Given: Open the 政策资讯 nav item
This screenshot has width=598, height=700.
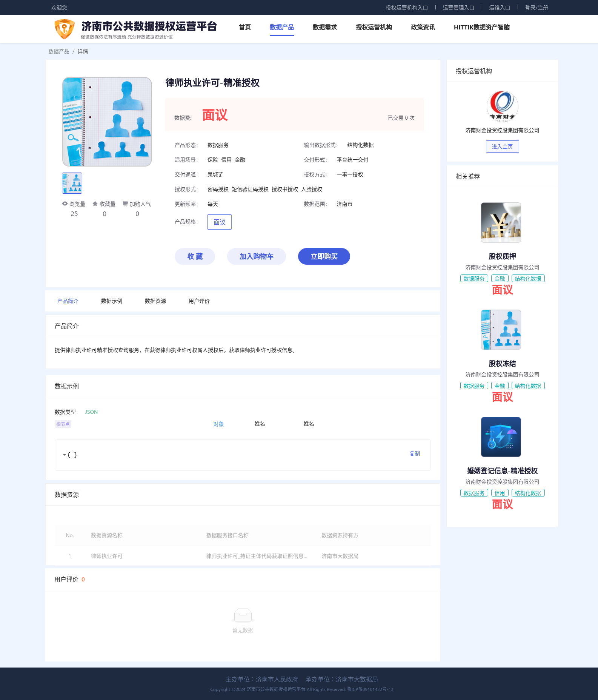Looking at the screenshot, I should (423, 27).
